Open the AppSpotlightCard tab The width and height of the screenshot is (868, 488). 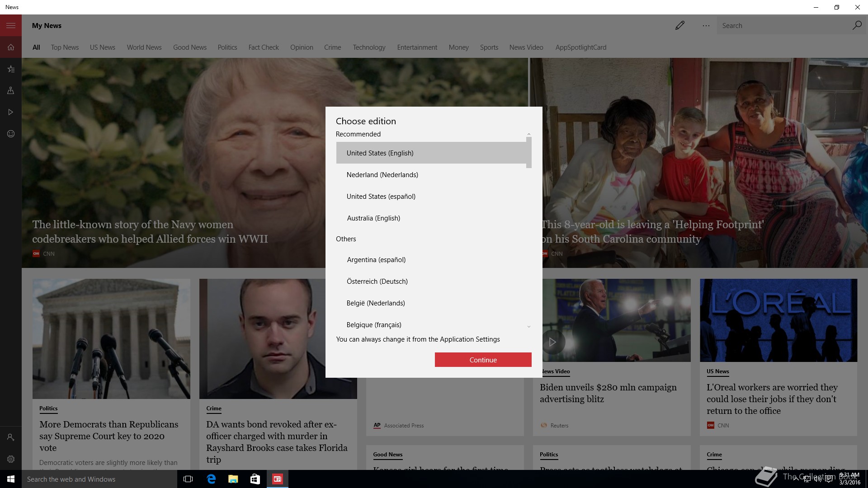tap(581, 47)
